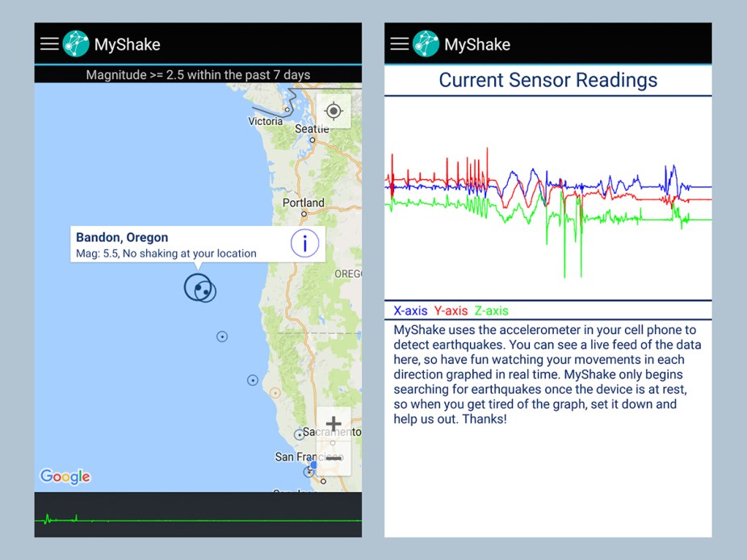Toggle the red Y-axis trace legend
The height and width of the screenshot is (560, 747).
point(451,311)
